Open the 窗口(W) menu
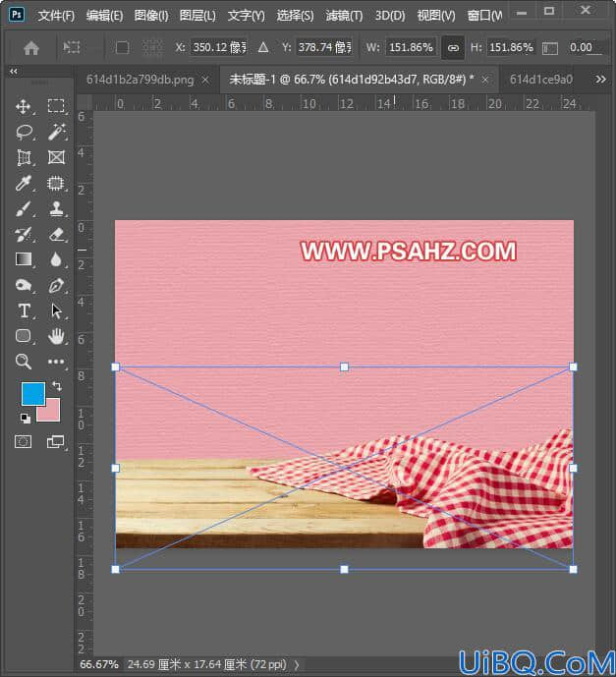 pos(484,16)
